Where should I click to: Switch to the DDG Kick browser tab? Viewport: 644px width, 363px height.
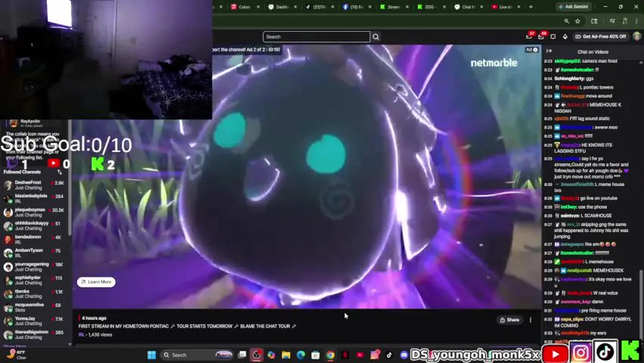[431, 7]
